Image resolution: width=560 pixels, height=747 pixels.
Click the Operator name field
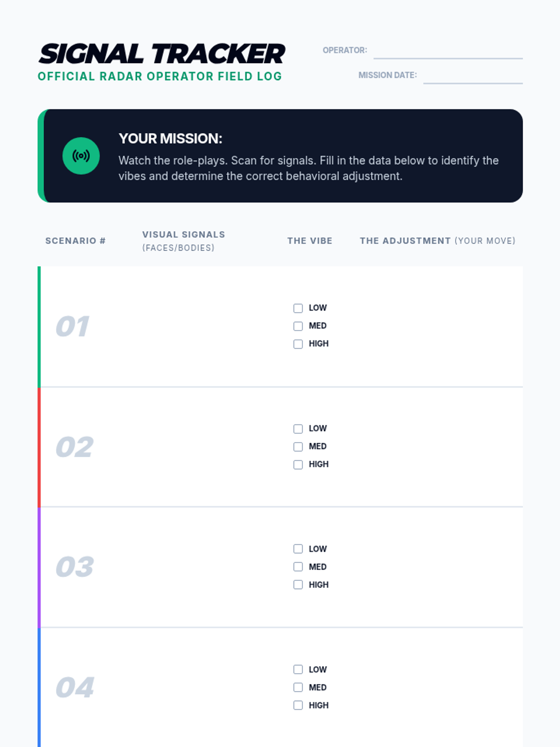[x=448, y=51]
